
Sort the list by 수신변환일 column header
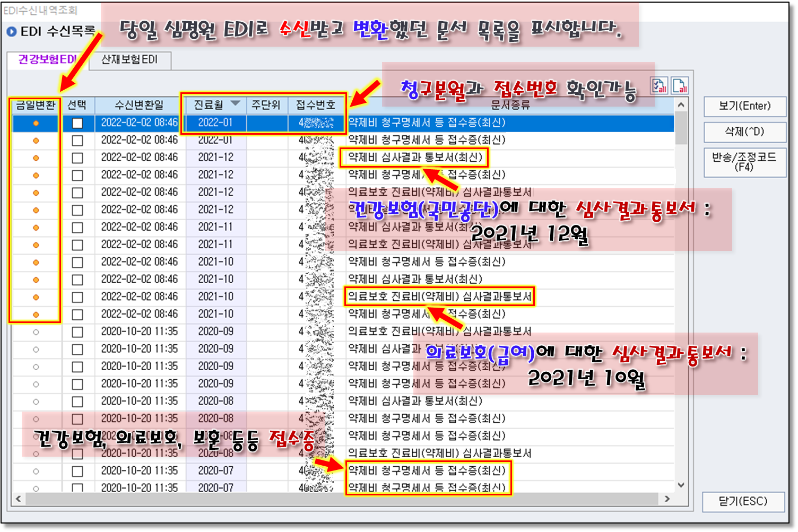coord(140,105)
